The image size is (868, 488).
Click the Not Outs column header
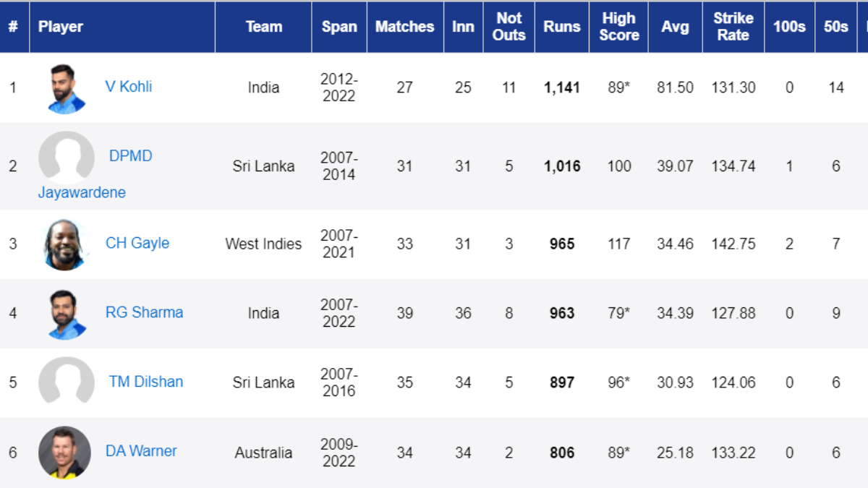pyautogui.click(x=509, y=27)
